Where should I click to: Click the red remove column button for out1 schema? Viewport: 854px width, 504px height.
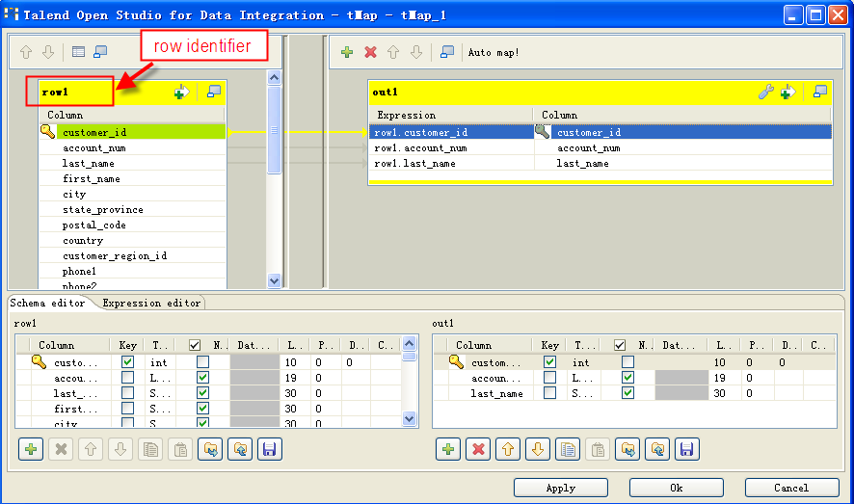pos(477,449)
